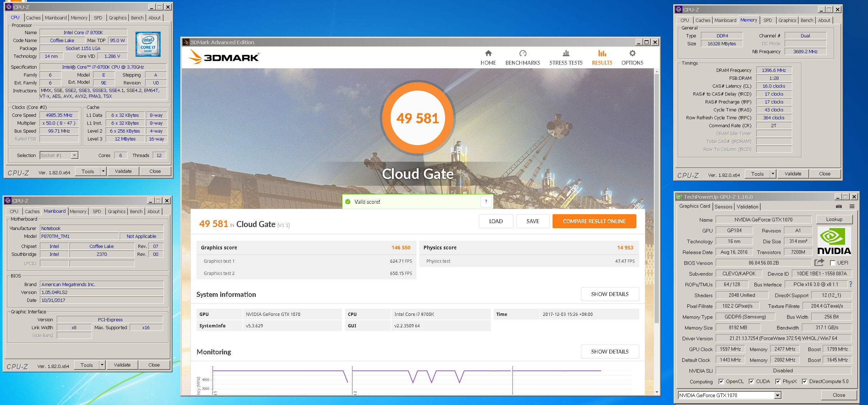Toggle the PhysX checkbox
868x405 pixels.
click(x=778, y=381)
